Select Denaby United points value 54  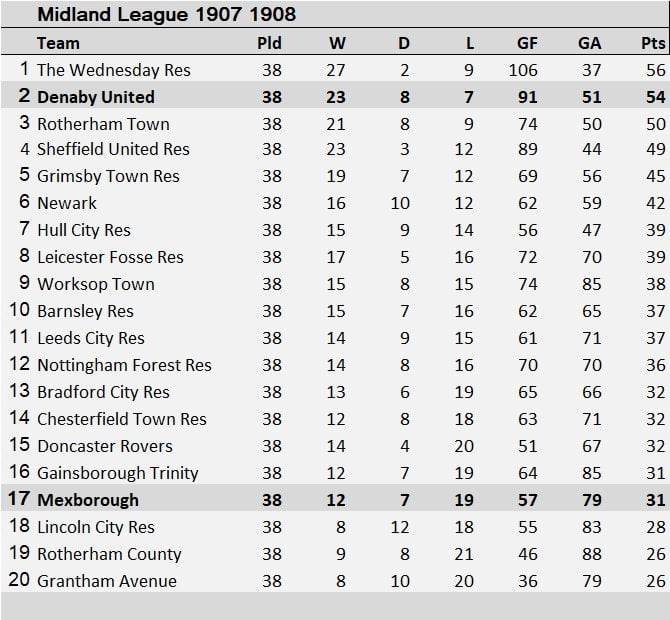coord(655,97)
